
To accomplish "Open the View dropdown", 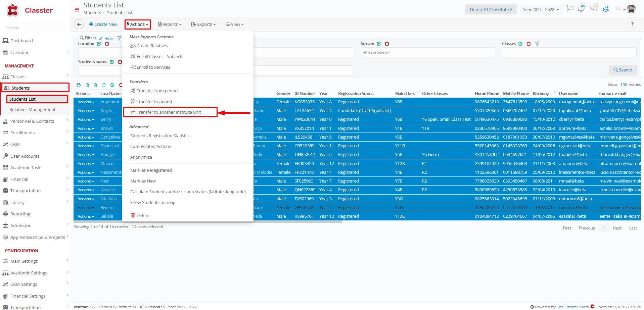I will [234, 24].
